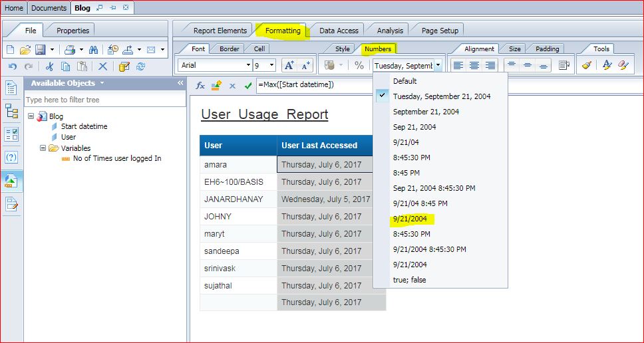Image resolution: width=644 pixels, height=343 pixels.
Task: Click the export icon in the File toolbar
Action: (x=128, y=50)
